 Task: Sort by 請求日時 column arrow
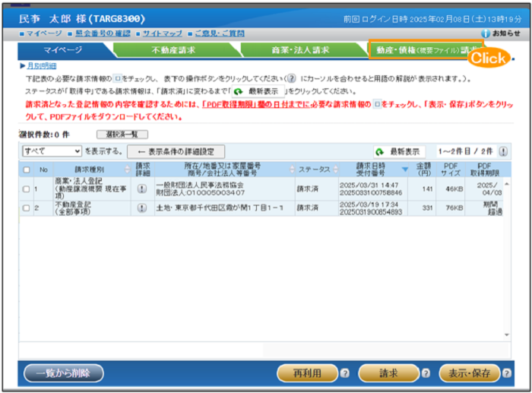[405, 170]
